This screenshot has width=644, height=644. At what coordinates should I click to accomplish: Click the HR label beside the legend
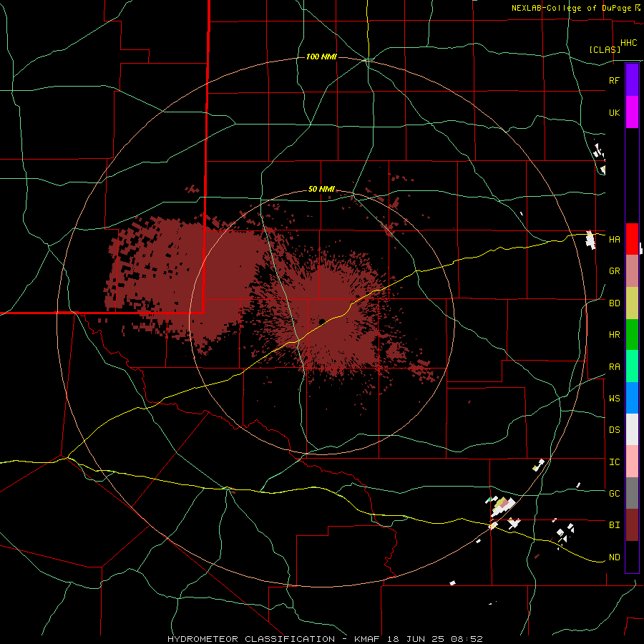(614, 335)
